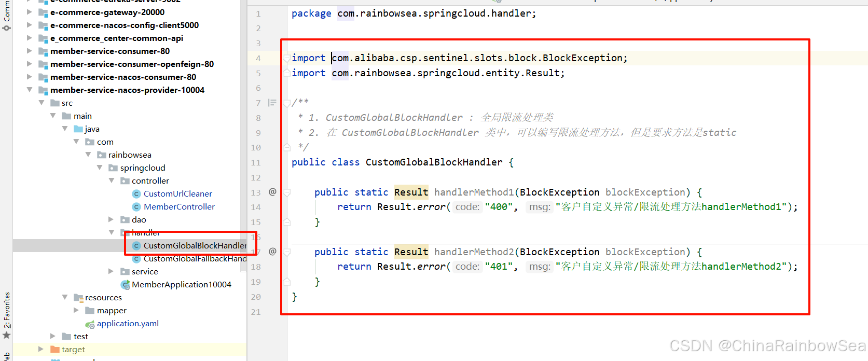Click the doc comment render icon at line 7
Screen dimensions: 868x361
pos(272,103)
